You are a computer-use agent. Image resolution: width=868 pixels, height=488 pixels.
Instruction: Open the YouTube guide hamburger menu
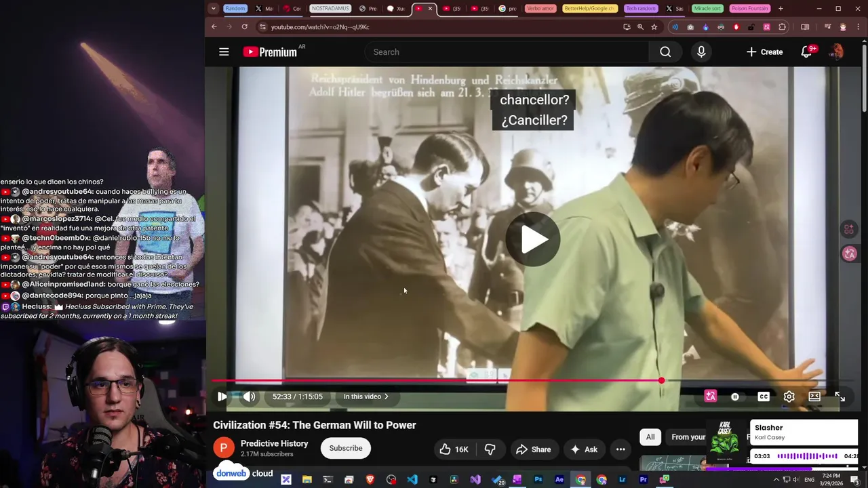224,52
